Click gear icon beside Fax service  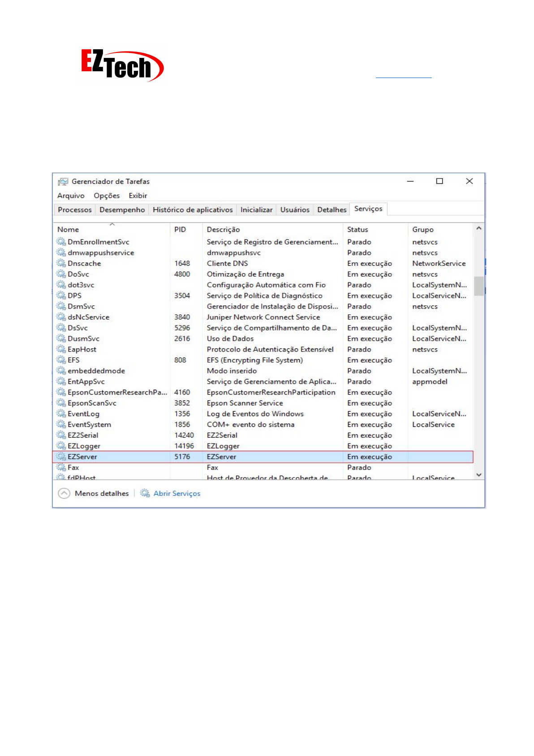point(61,467)
